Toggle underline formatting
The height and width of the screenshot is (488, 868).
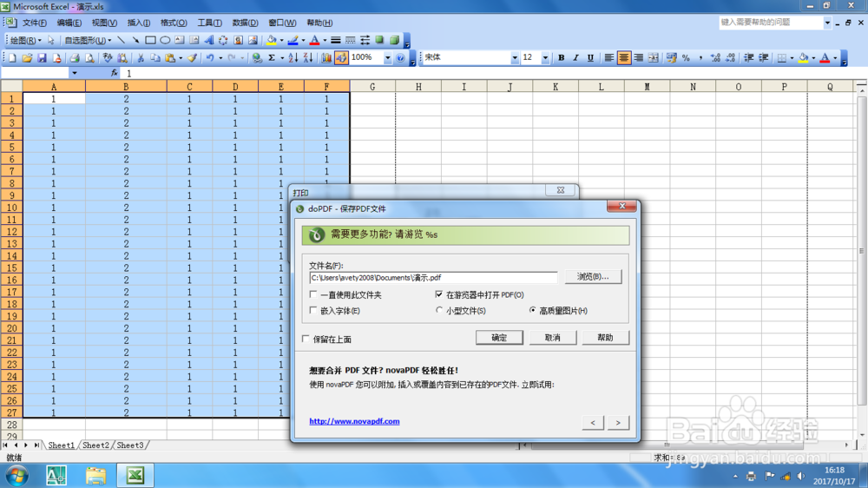tap(590, 57)
